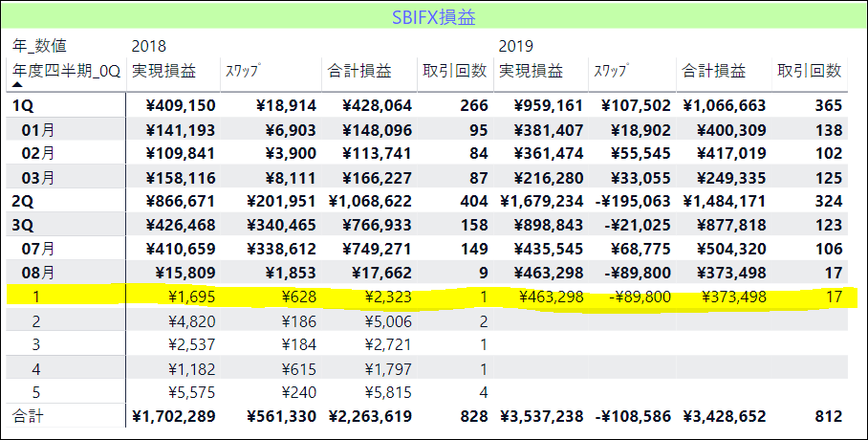Click the cell ¥866,671
The image size is (868, 440).
pyautogui.click(x=181, y=201)
